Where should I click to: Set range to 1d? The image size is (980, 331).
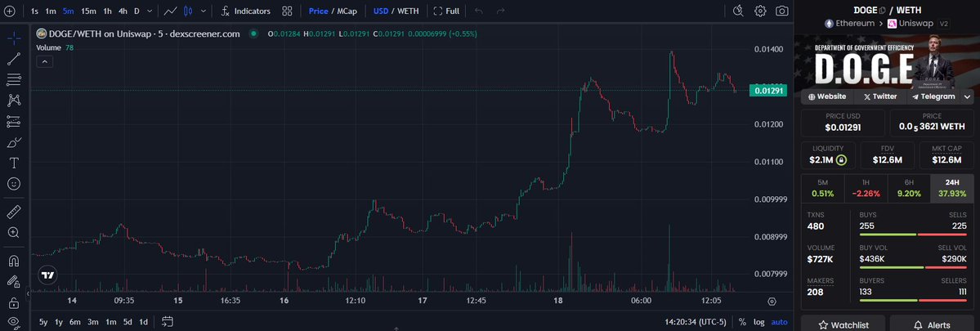143,322
